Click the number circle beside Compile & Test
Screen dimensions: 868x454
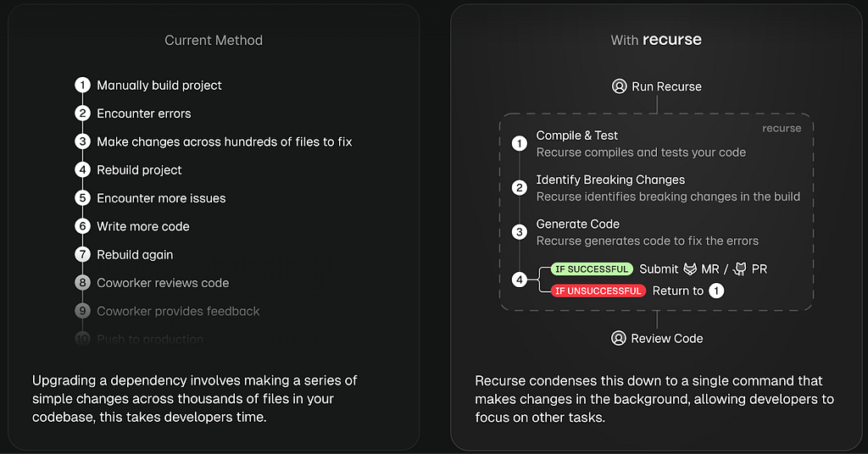520,144
